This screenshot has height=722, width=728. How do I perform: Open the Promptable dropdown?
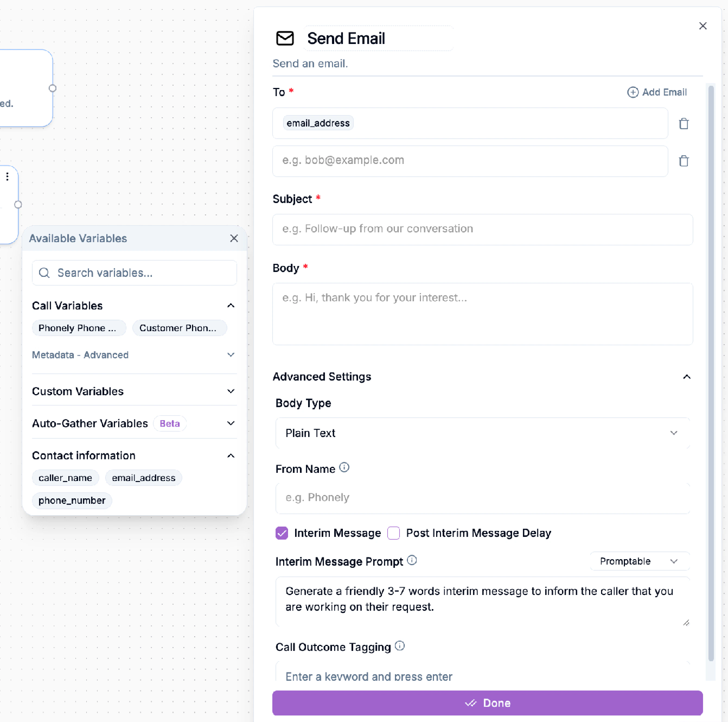pyautogui.click(x=639, y=561)
